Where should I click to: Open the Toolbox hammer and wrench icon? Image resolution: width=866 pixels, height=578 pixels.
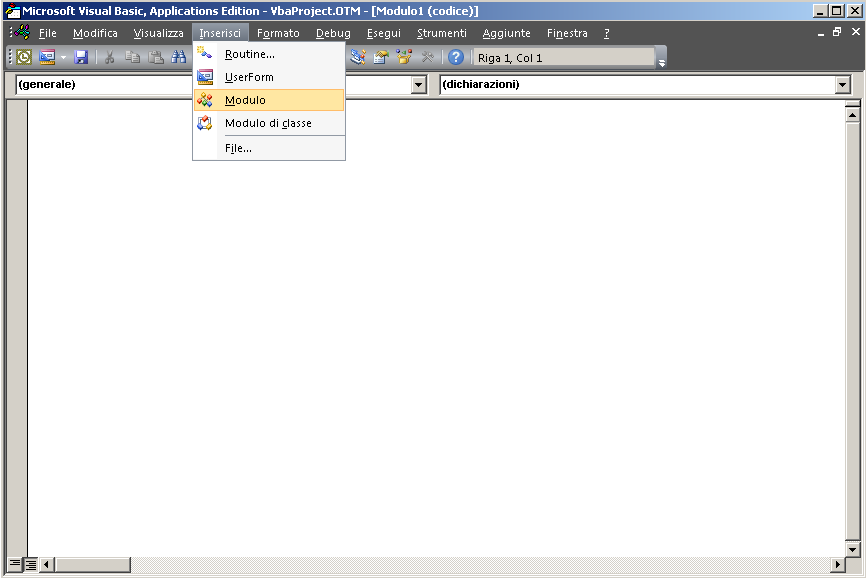pyautogui.click(x=427, y=57)
